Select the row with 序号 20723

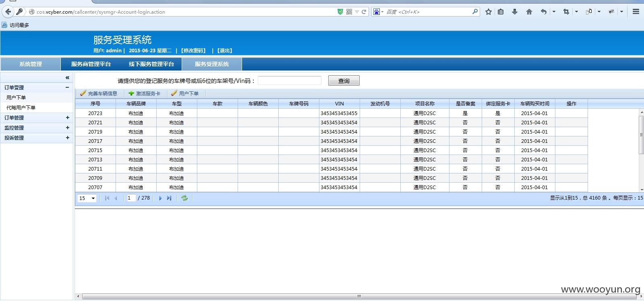[331, 113]
